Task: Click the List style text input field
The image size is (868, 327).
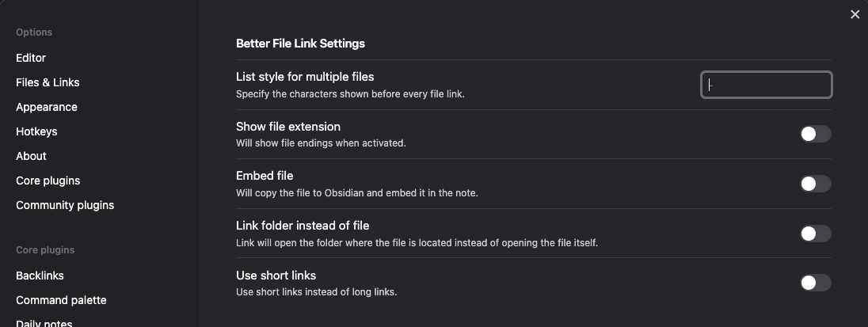Action: [766, 85]
